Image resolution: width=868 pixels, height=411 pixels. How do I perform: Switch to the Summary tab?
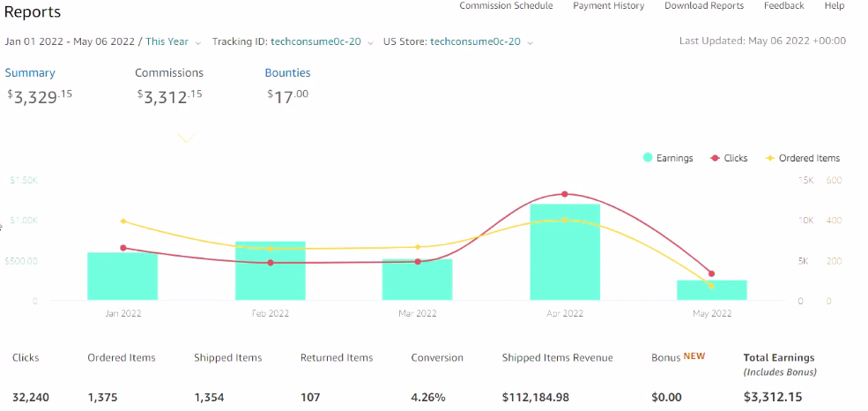(30, 72)
